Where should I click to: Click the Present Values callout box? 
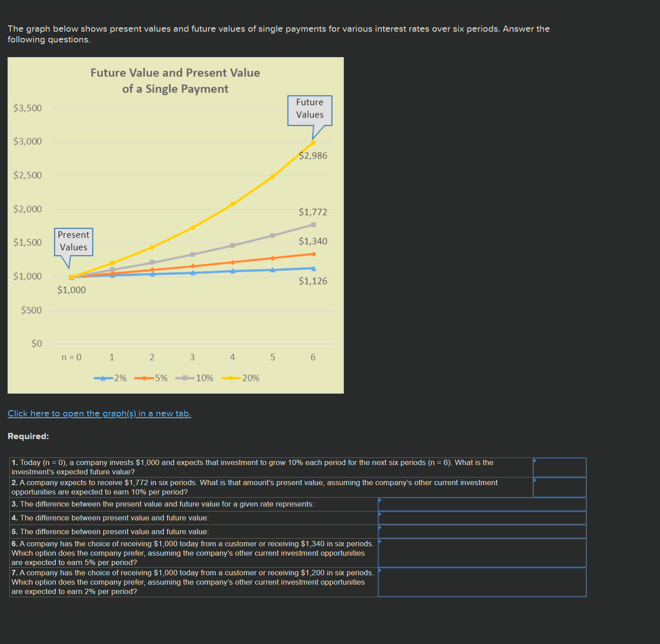coord(73,241)
